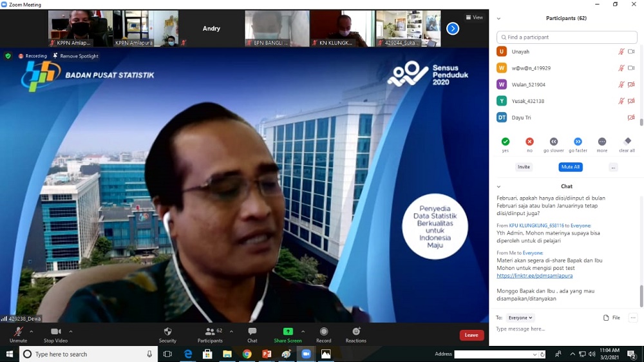The height and width of the screenshot is (362, 644).
Task: Open the View layout menu
Action: coord(475,17)
